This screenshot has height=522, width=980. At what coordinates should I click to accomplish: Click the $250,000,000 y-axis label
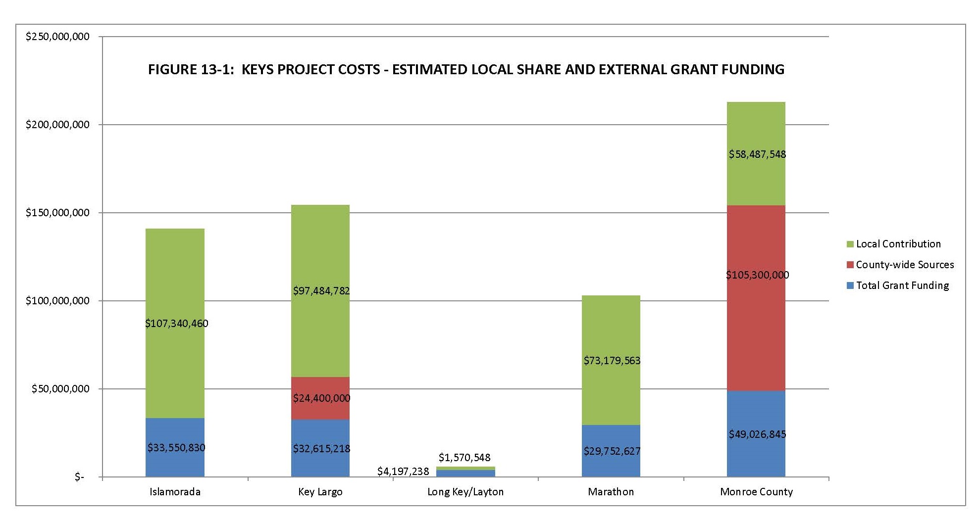click(57, 37)
